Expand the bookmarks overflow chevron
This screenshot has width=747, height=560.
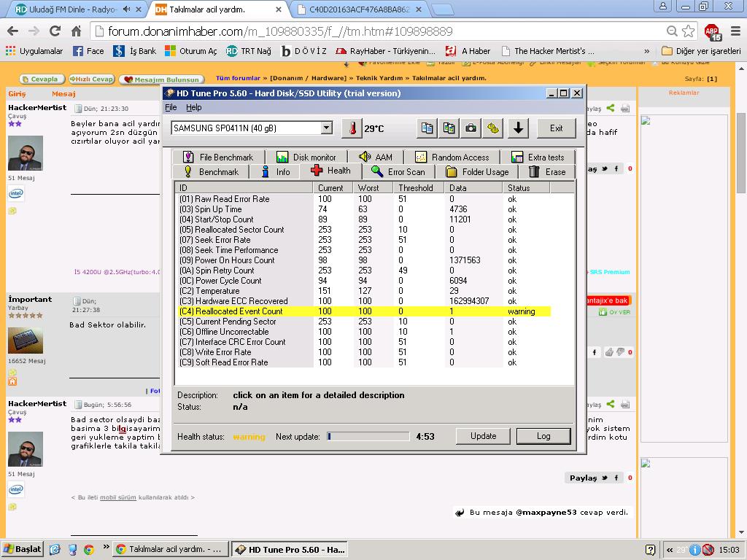646,51
